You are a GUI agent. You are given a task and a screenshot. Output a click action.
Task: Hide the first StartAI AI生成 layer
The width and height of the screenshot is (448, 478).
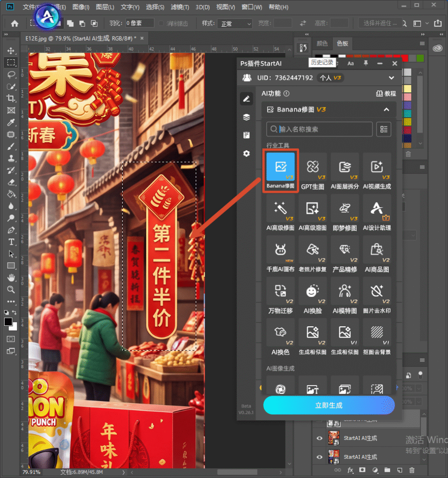319,438
